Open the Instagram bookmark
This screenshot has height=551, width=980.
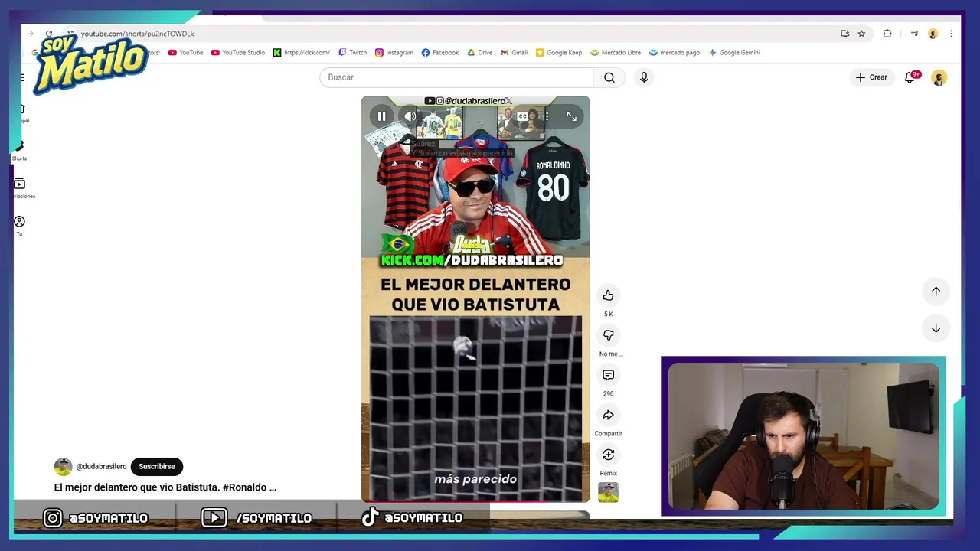click(x=394, y=53)
